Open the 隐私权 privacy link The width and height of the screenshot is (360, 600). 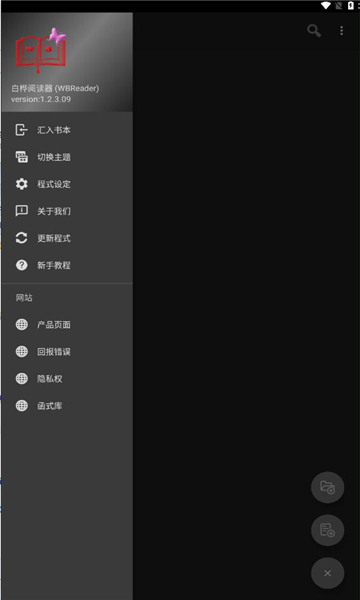67,379
